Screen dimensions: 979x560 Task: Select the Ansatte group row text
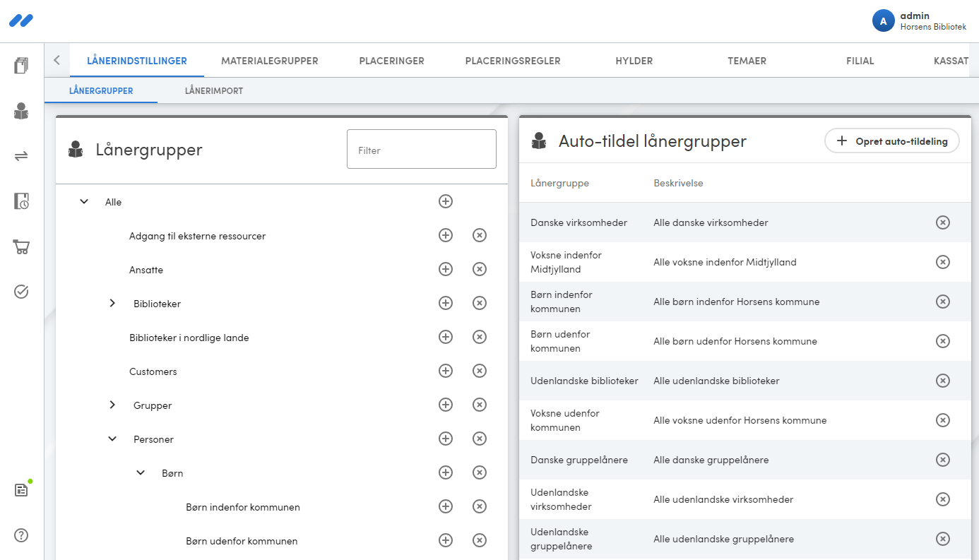pos(146,270)
